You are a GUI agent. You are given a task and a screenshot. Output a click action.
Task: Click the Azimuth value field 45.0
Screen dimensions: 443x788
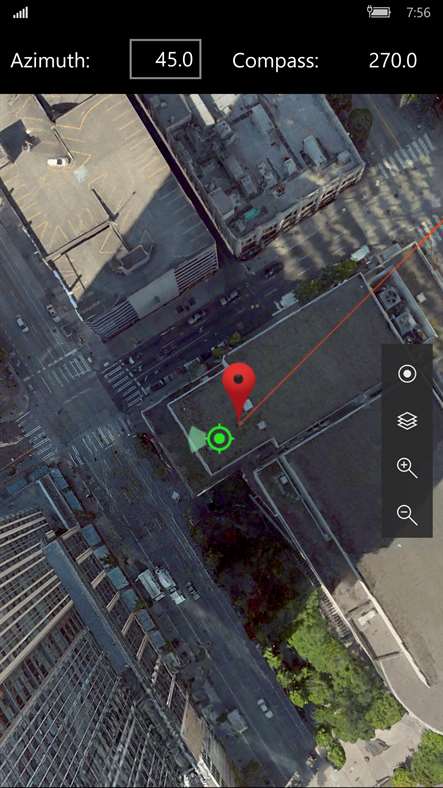click(166, 59)
